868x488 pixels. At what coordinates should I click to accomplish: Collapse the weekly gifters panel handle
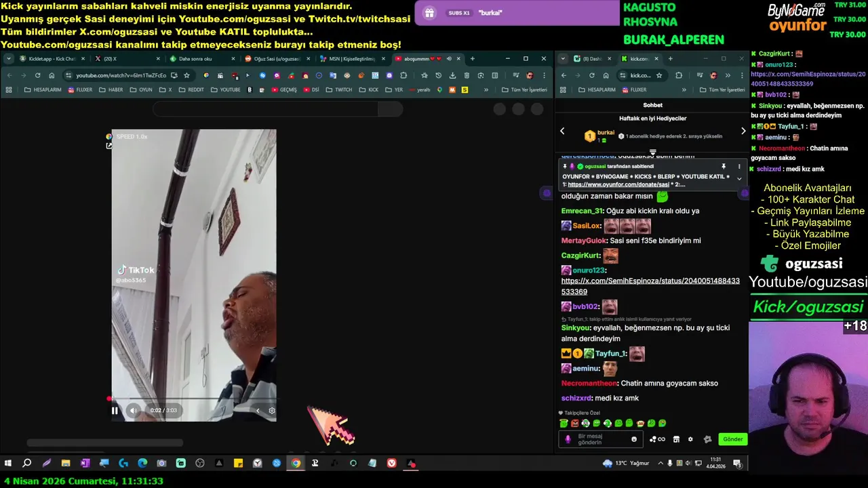coord(652,152)
